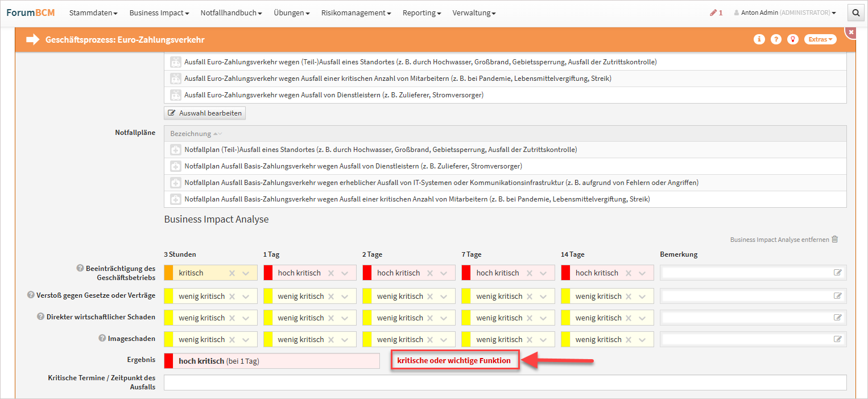
Task: Click the red pencil edit notification icon
Action: click(x=713, y=13)
